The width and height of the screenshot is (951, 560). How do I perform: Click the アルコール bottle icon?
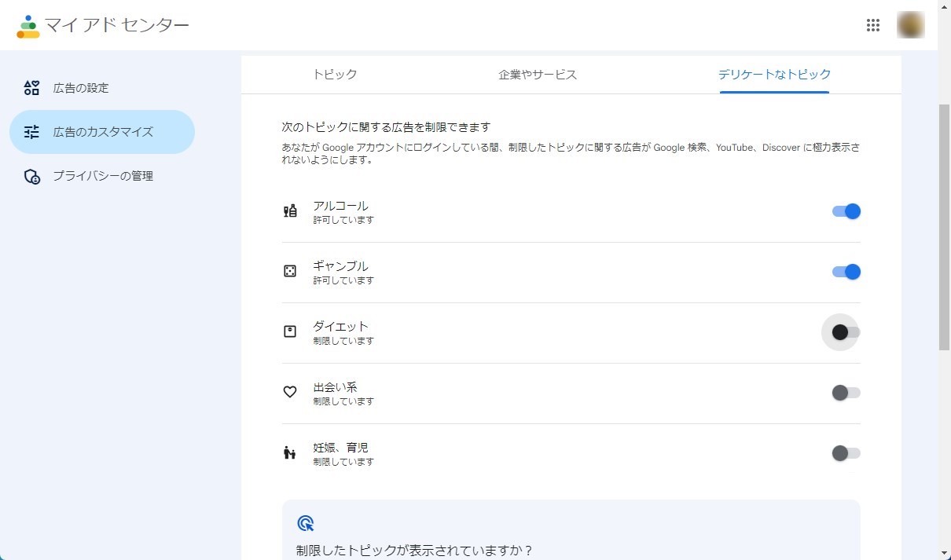(x=290, y=210)
